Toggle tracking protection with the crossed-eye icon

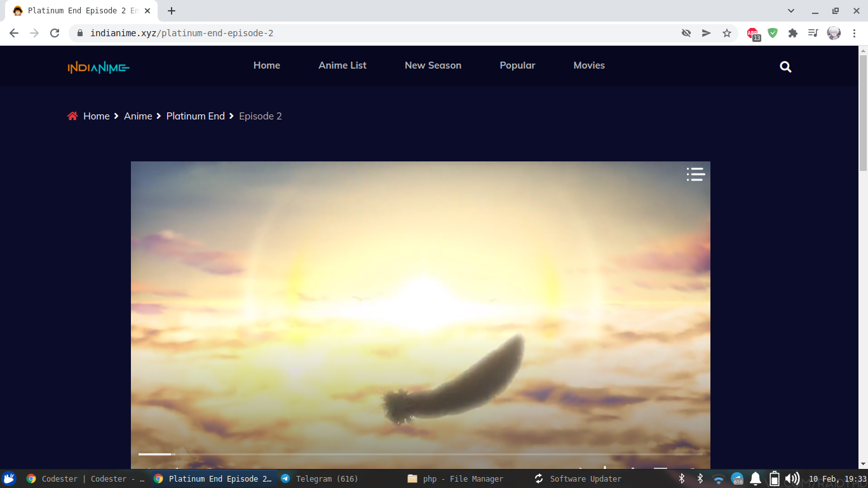[686, 33]
